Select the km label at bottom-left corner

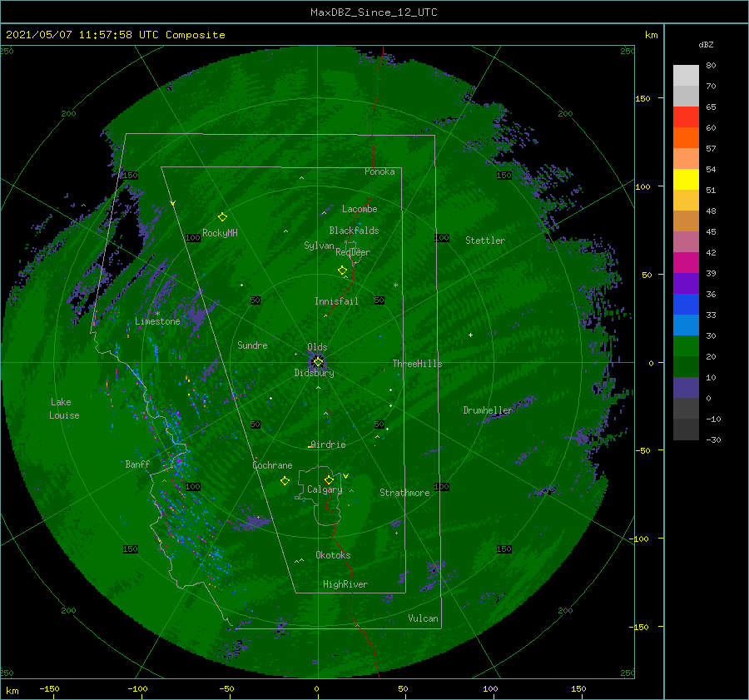12,691
